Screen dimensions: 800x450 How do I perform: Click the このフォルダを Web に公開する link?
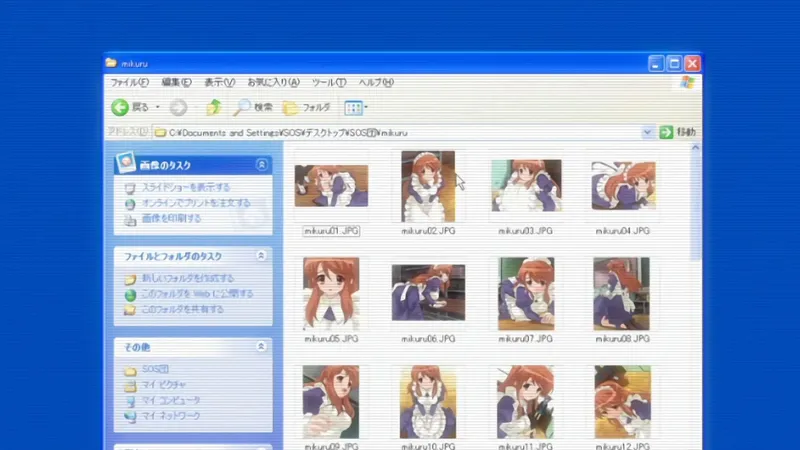(x=197, y=293)
